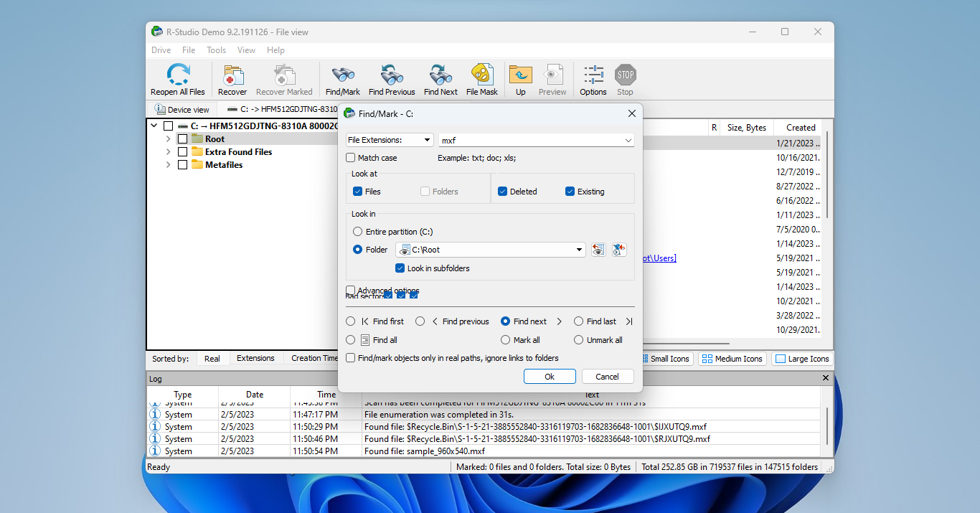Select the Find all radio option
980x513 pixels.
point(351,340)
